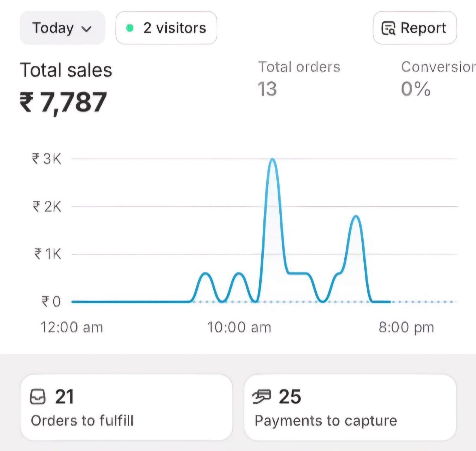Click the first small morning chart peak

(205, 274)
